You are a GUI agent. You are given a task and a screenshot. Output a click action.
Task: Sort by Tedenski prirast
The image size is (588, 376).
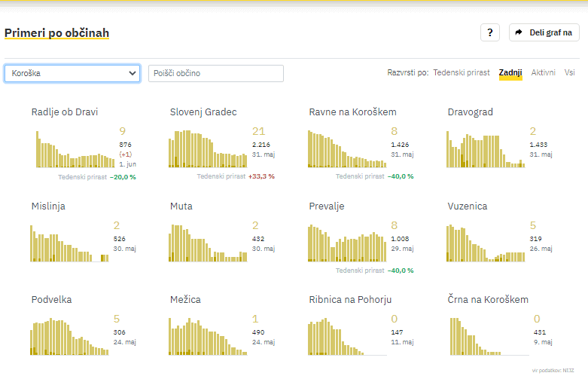461,73
